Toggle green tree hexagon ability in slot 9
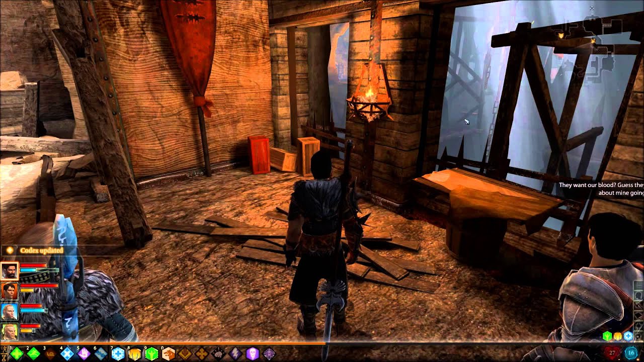Image resolution: width=644 pixels, height=362 pixels. click(151, 354)
